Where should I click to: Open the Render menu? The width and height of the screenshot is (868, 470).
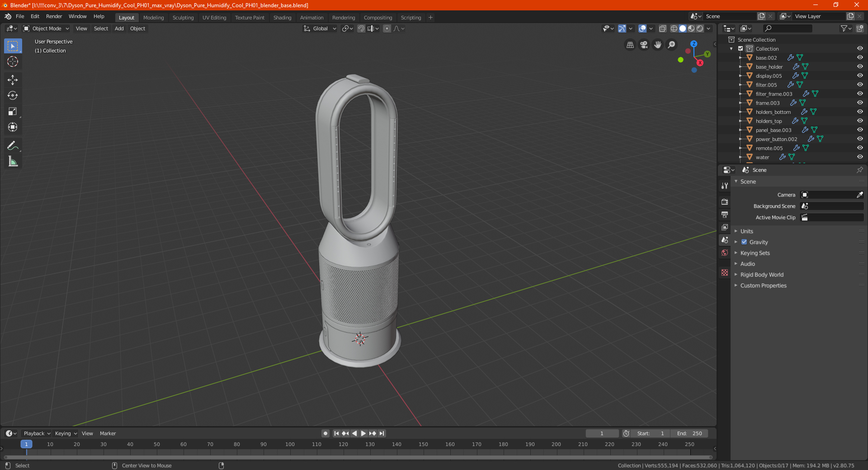[x=54, y=16]
